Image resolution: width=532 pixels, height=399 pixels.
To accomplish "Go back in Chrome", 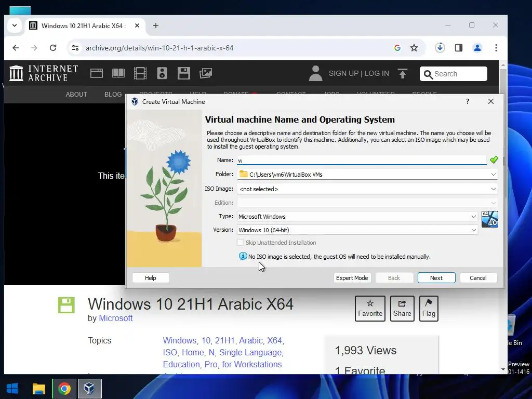I will [16, 48].
